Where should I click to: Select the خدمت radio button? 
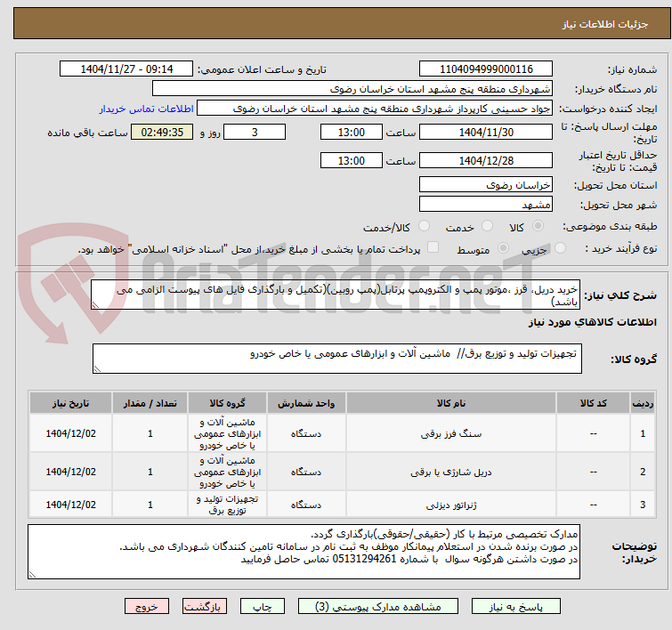487,226
